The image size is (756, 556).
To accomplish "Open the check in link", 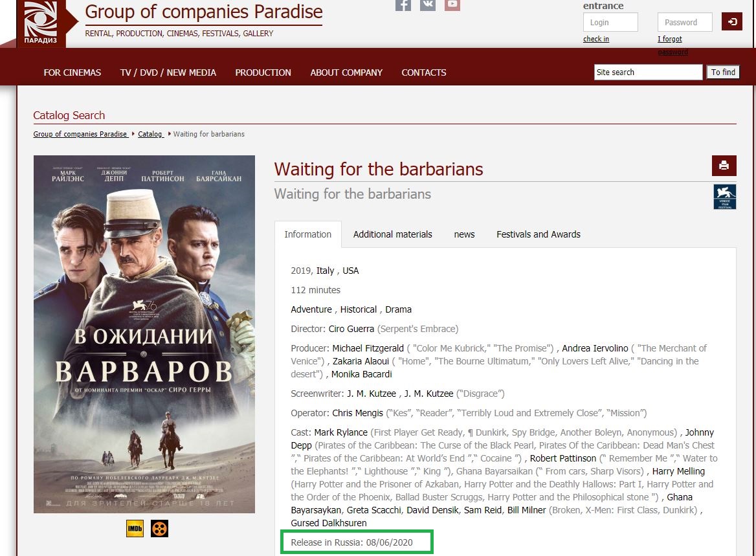I will pyautogui.click(x=596, y=39).
